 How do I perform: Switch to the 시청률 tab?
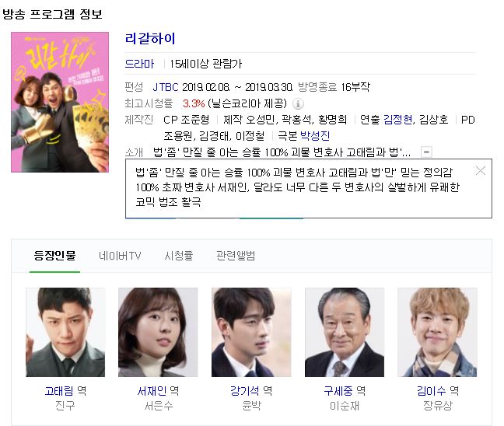[179, 256]
